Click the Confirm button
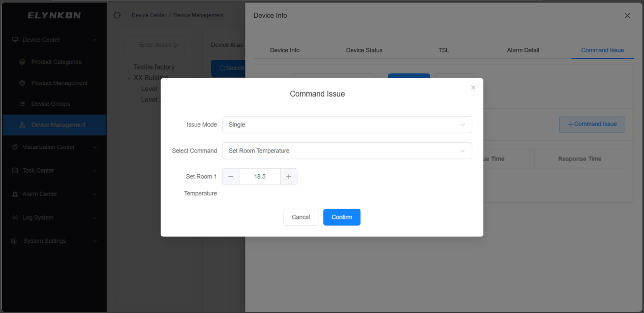 [342, 217]
